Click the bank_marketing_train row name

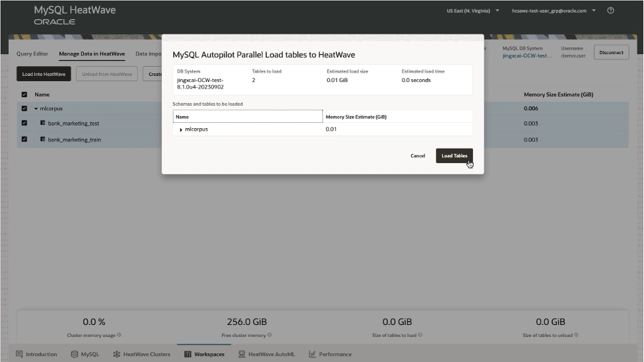(75, 140)
